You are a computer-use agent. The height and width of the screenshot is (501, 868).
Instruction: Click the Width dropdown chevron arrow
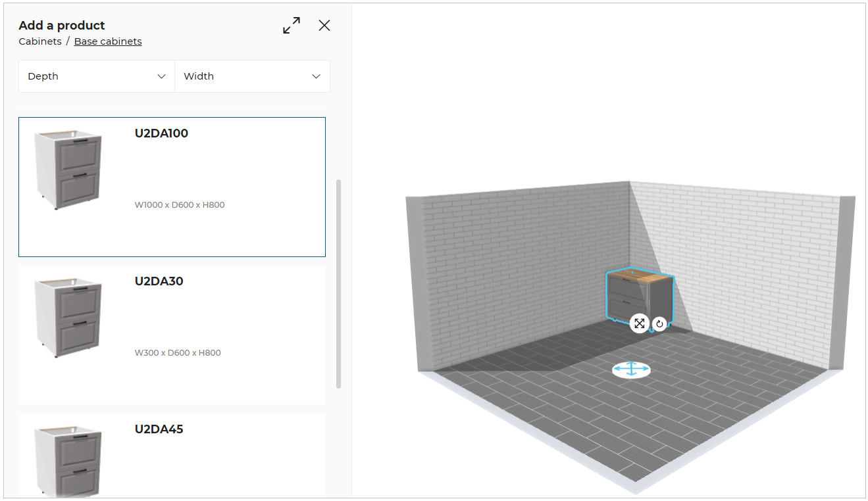click(x=316, y=76)
